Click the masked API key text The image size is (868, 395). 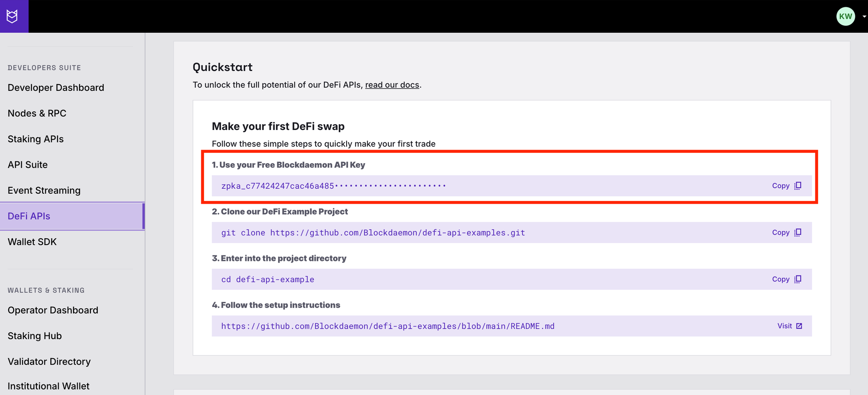tap(333, 185)
